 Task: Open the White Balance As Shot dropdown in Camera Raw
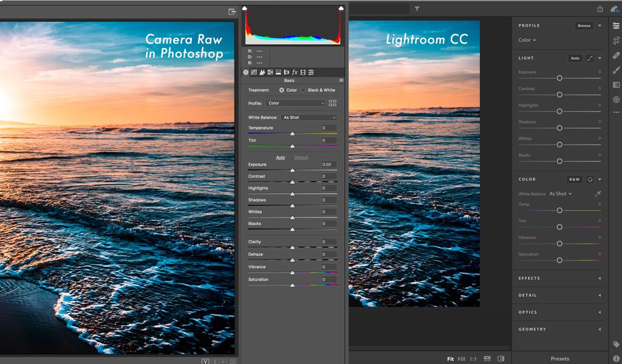(x=309, y=117)
